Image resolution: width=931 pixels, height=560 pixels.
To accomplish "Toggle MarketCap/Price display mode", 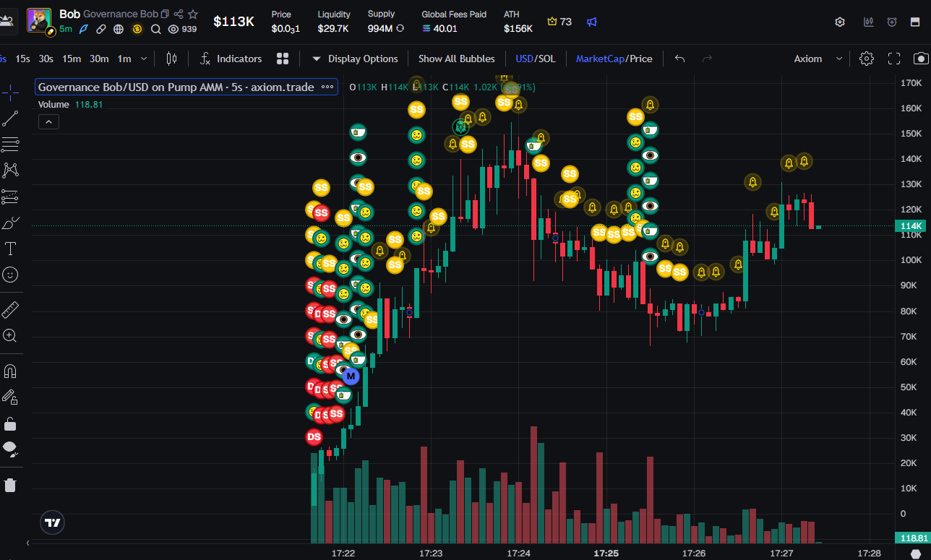I will (x=614, y=59).
